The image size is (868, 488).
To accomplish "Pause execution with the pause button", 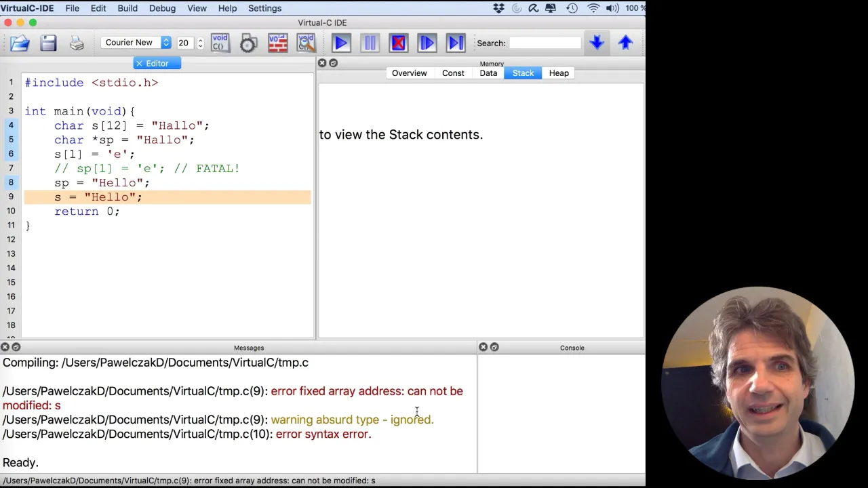I will [x=370, y=43].
